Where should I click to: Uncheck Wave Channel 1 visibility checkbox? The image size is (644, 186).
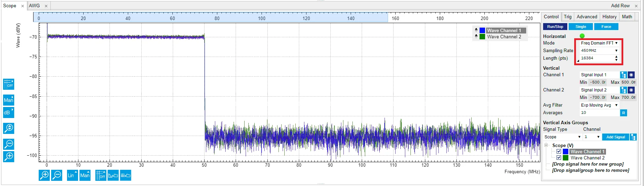coord(559,151)
